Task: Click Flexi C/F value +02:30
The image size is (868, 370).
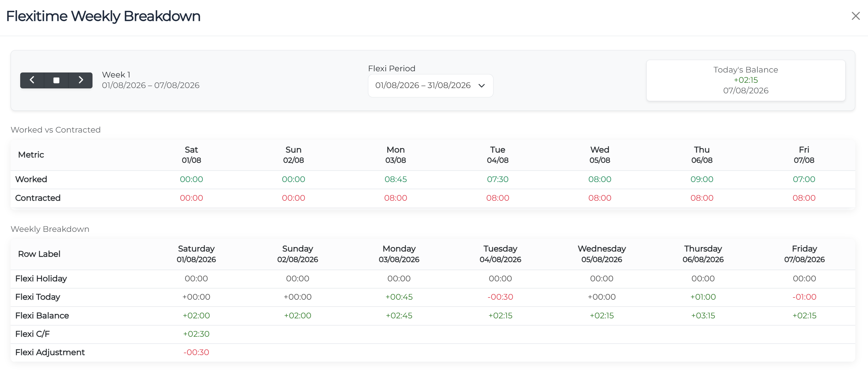Action: [x=196, y=334]
